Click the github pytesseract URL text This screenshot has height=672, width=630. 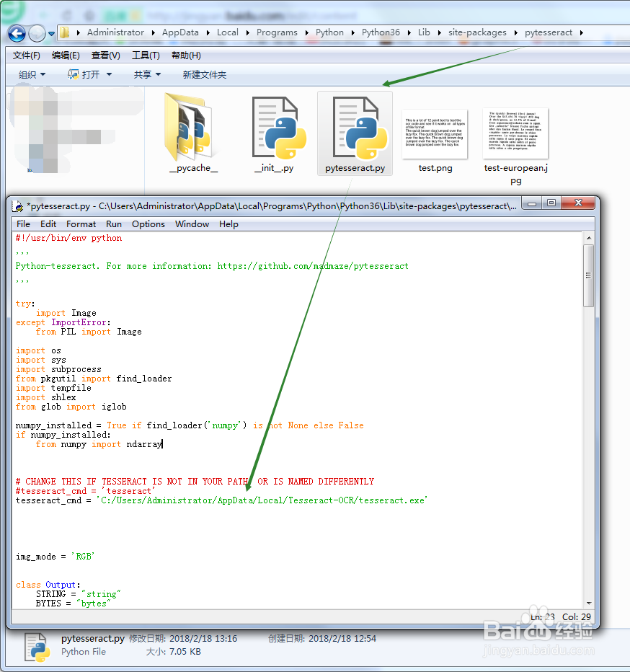click(x=313, y=266)
